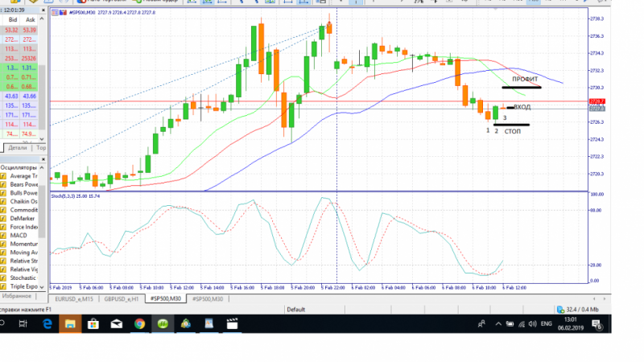Viewport: 644px width, 362px height.
Task: Switch to the EURUSD_e,M15 chart tab
Action: pos(74,298)
